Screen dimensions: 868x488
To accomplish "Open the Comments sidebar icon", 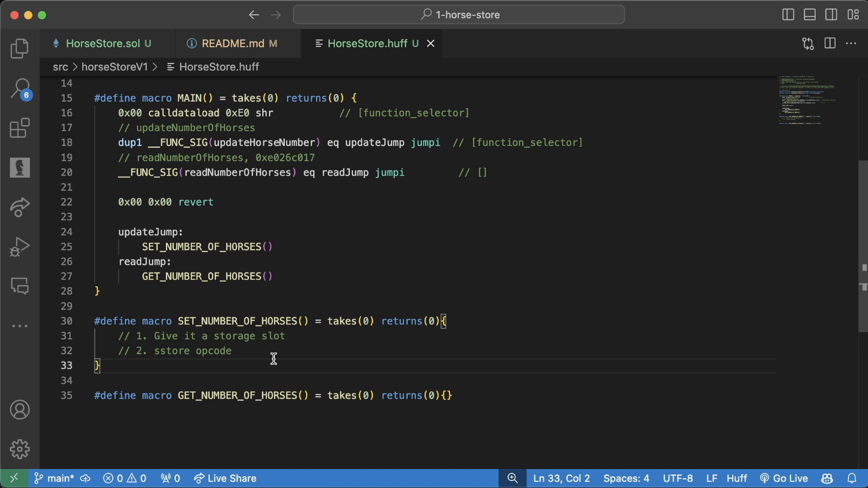I will (x=19, y=286).
